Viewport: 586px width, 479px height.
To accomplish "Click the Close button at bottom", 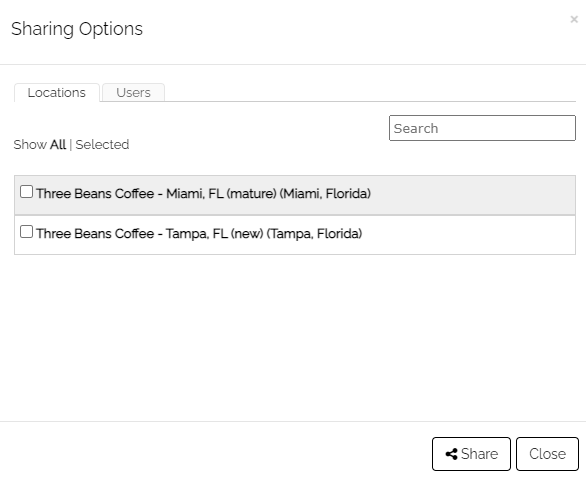I will [547, 454].
